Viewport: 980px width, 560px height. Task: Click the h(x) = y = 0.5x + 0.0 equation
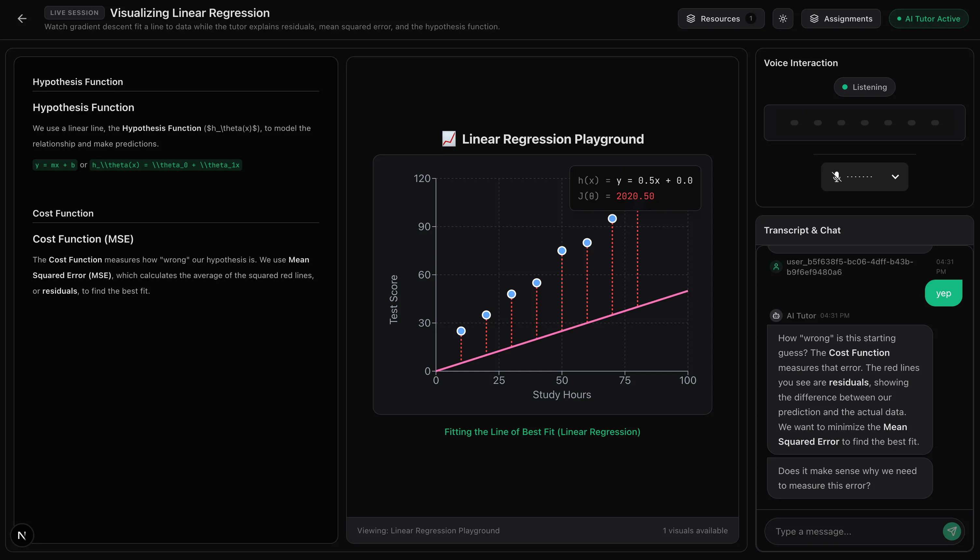(x=635, y=180)
